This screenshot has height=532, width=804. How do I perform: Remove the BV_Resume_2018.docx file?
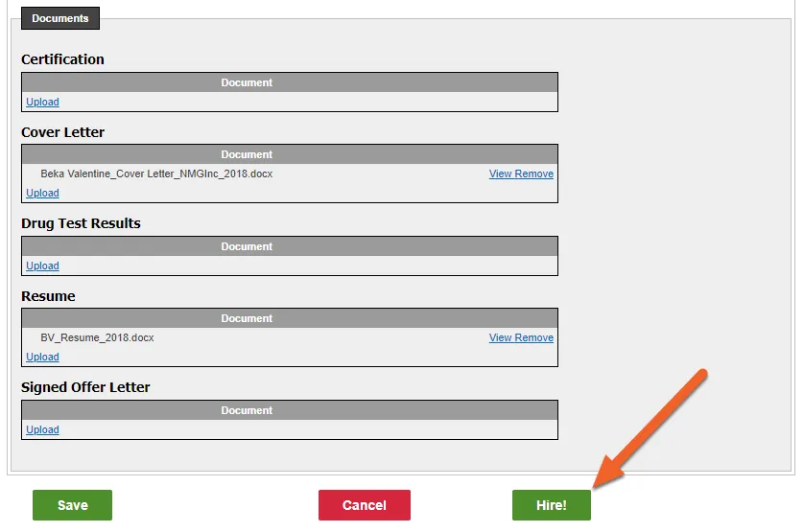click(533, 337)
